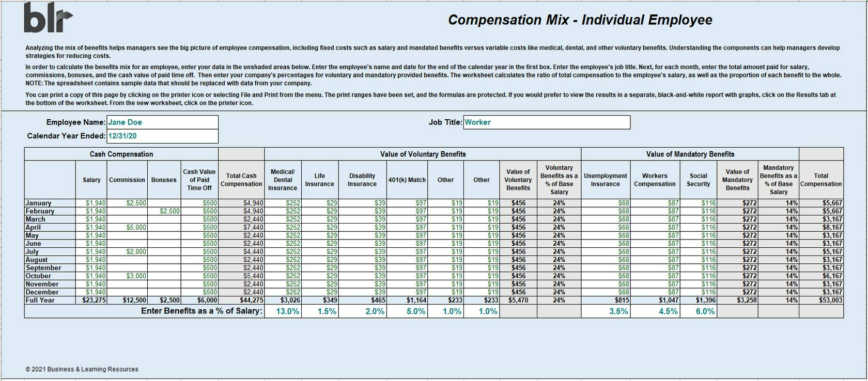Select the July total compensation $5,167

[821, 251]
